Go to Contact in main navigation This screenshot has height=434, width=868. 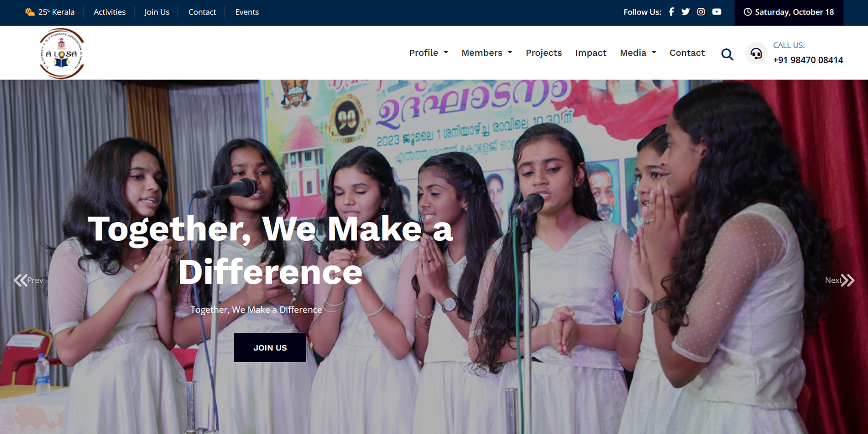point(687,53)
